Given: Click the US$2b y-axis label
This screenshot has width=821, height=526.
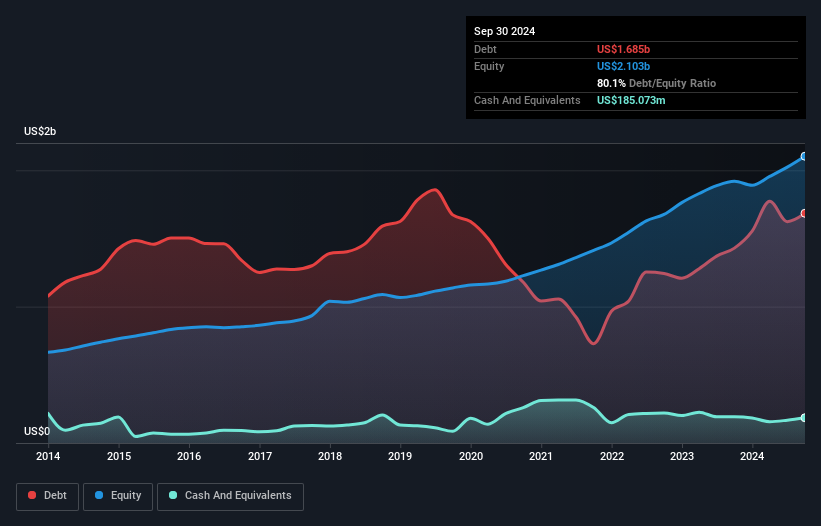Looking at the screenshot, I should coord(40,131).
